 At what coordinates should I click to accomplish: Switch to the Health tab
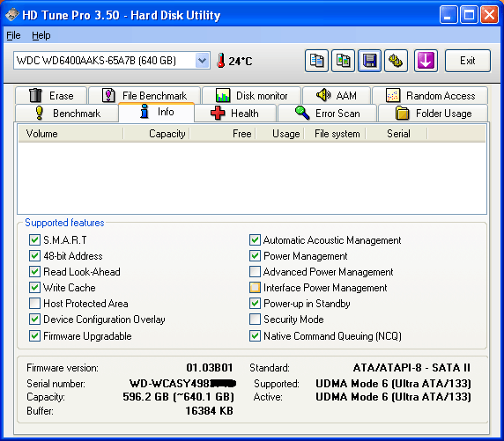click(x=235, y=113)
